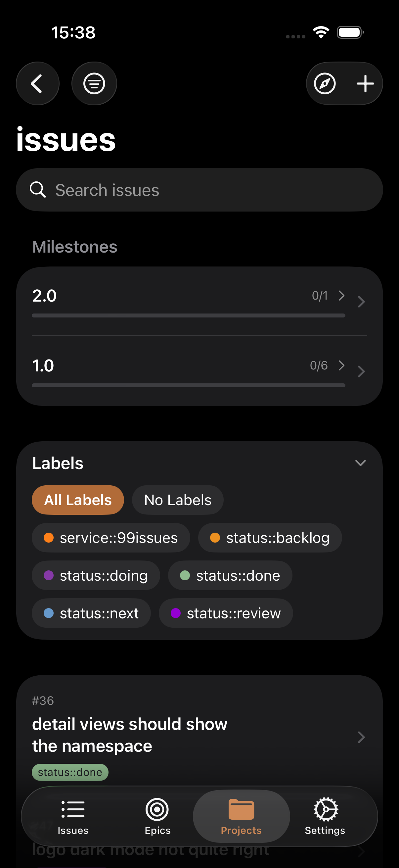Filter by status::backlog label
The image size is (399, 868).
point(270,538)
